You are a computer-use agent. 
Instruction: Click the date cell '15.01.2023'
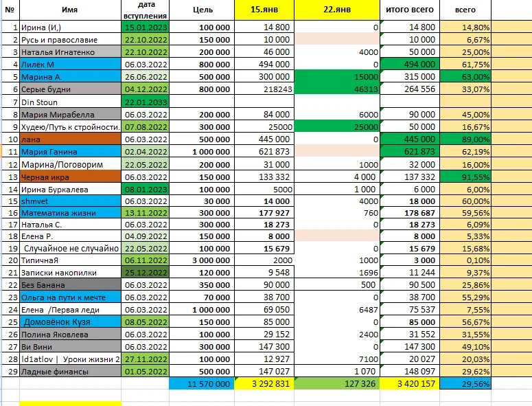point(146,27)
